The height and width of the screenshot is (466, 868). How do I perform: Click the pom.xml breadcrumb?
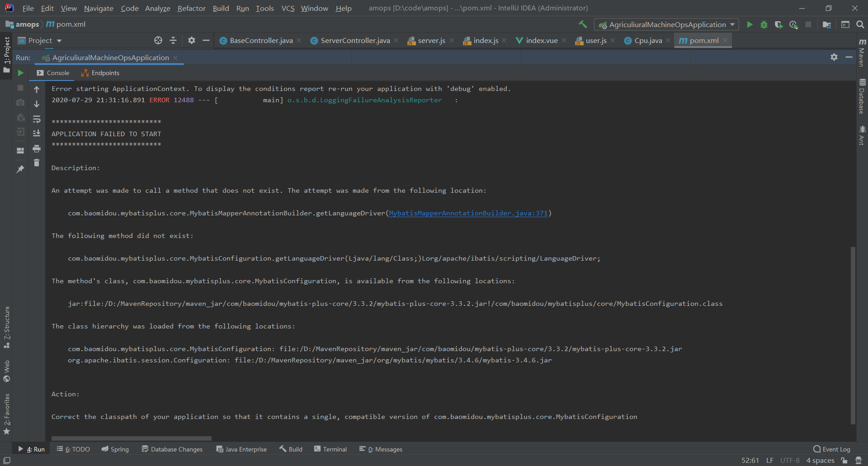click(x=66, y=24)
